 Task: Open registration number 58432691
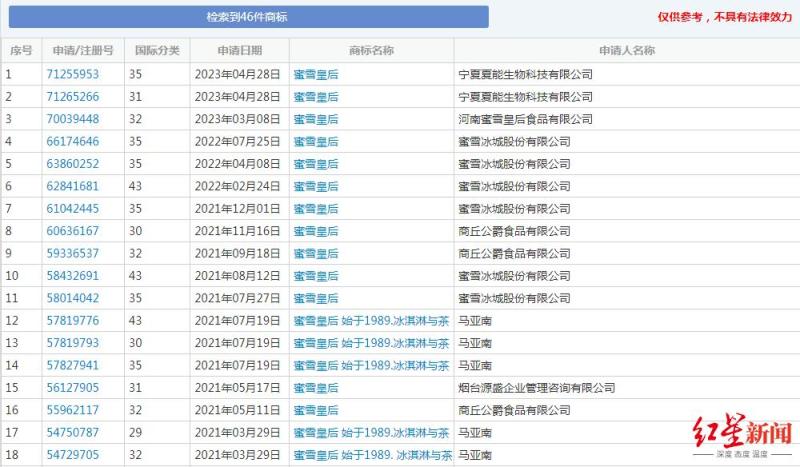point(72,276)
